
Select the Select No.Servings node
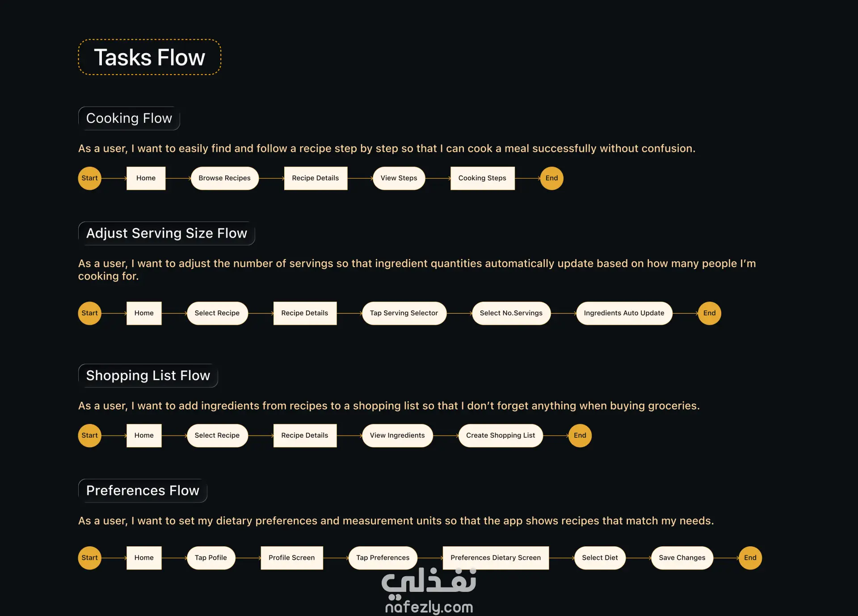(511, 313)
